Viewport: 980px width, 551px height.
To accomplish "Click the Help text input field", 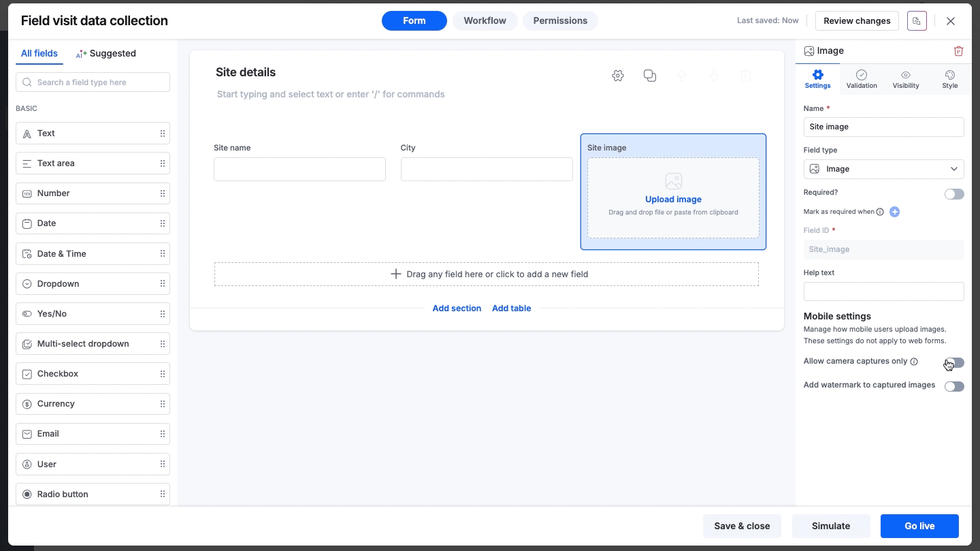I will [883, 292].
